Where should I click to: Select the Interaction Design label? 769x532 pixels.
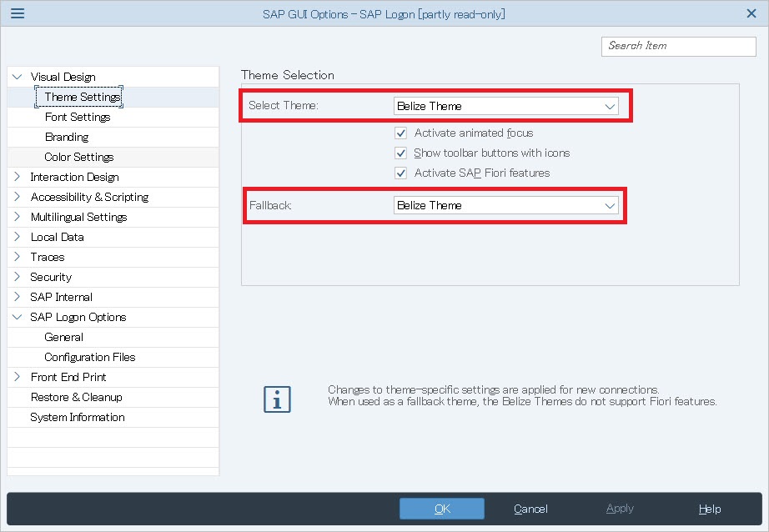click(74, 177)
